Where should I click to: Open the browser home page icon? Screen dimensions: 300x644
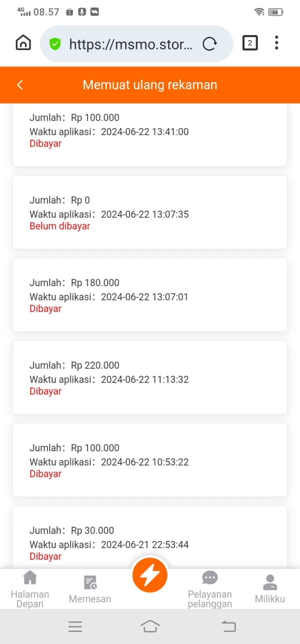point(23,44)
